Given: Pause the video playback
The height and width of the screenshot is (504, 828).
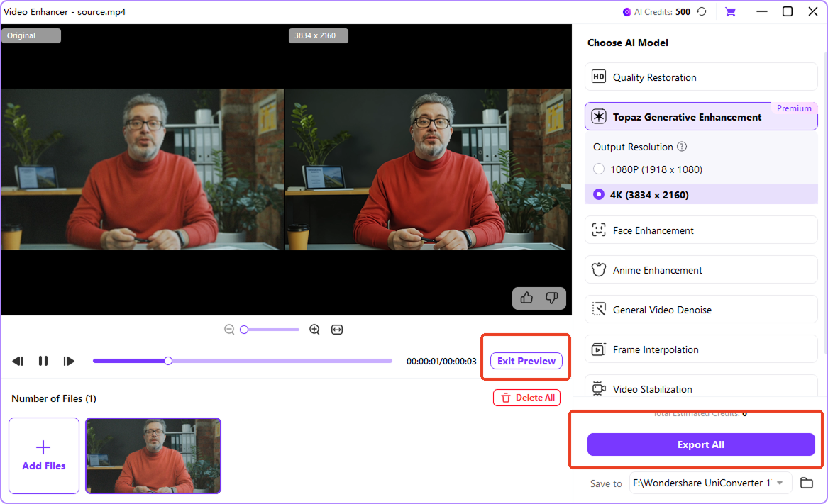Looking at the screenshot, I should 43,361.
